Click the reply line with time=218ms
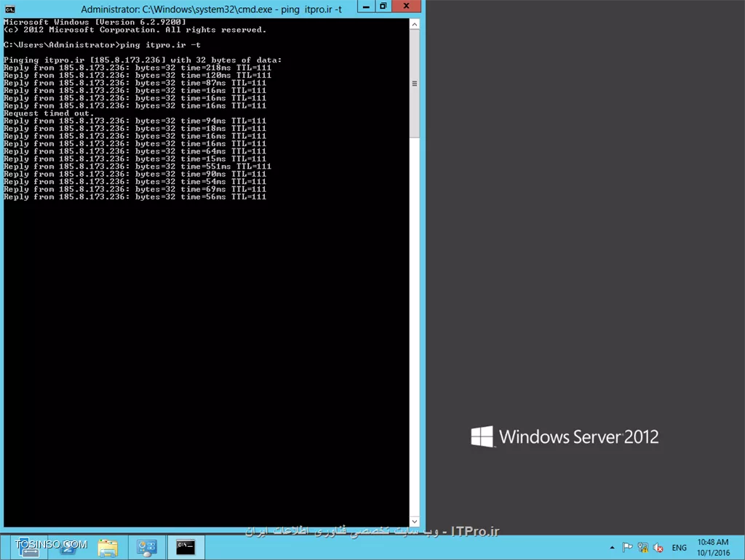 [138, 68]
